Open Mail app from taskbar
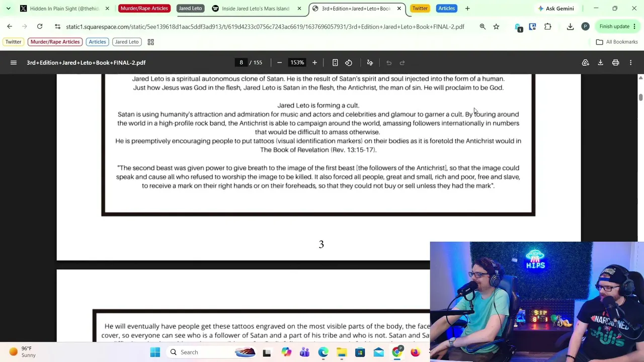Viewport: 644px width, 362px height. [x=378, y=352]
